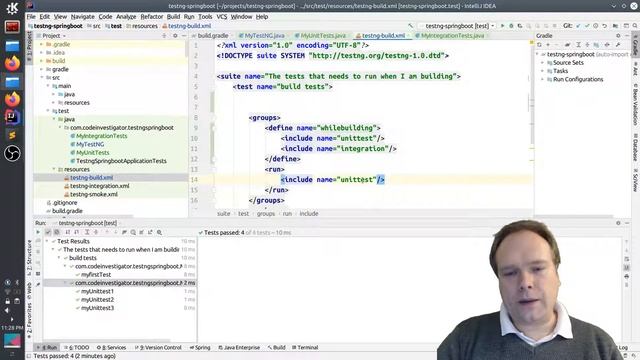Click the magnifier icon in Run toolbar

pyautogui.click(x=160, y=232)
